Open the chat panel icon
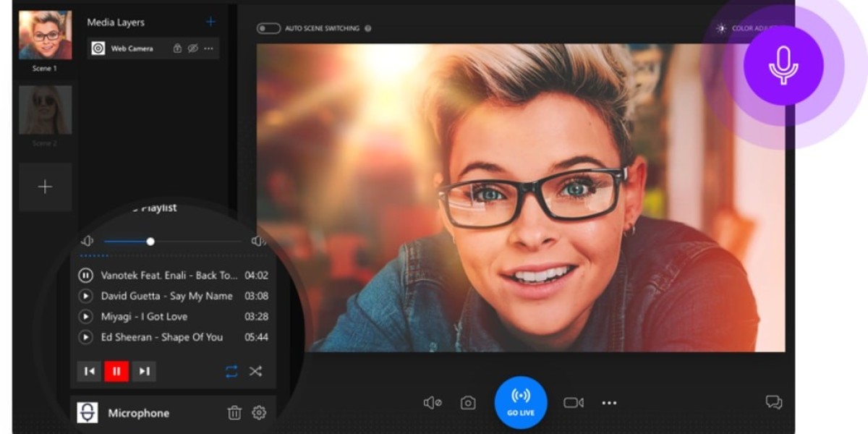 point(774,402)
